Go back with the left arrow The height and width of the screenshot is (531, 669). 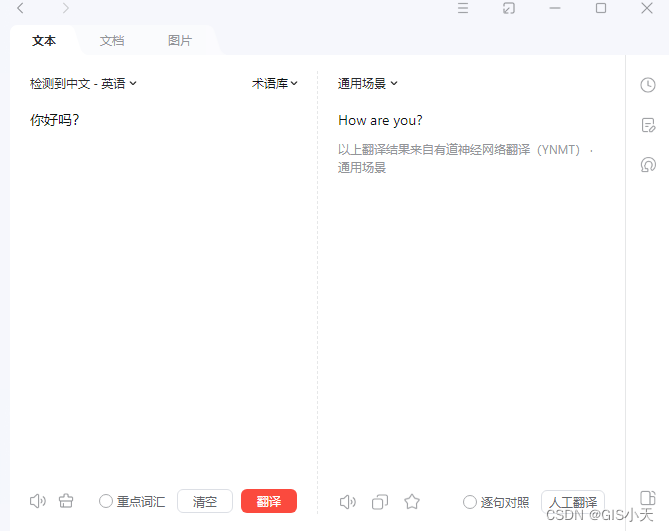(20, 8)
